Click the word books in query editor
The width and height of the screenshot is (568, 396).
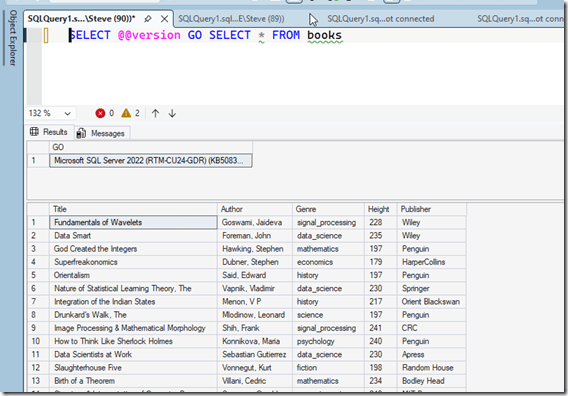click(325, 35)
